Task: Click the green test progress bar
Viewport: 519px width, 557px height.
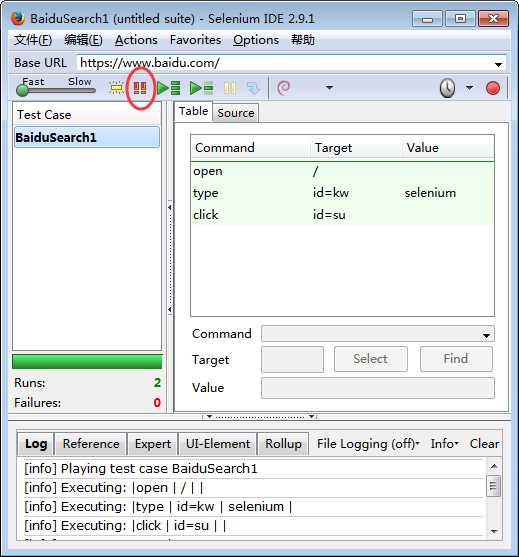Action: [87, 362]
